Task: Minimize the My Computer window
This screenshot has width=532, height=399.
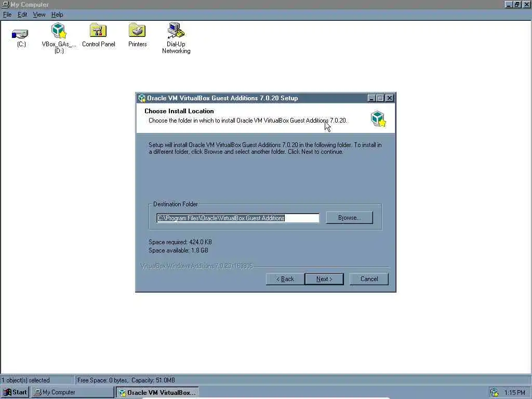Action: click(x=508, y=4)
